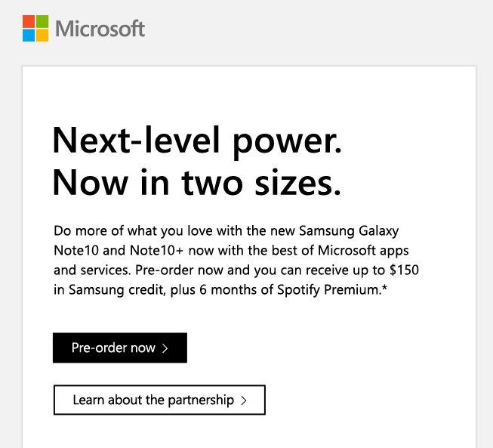Click the green square of Microsoft logo
493x448 pixels.
[x=42, y=21]
